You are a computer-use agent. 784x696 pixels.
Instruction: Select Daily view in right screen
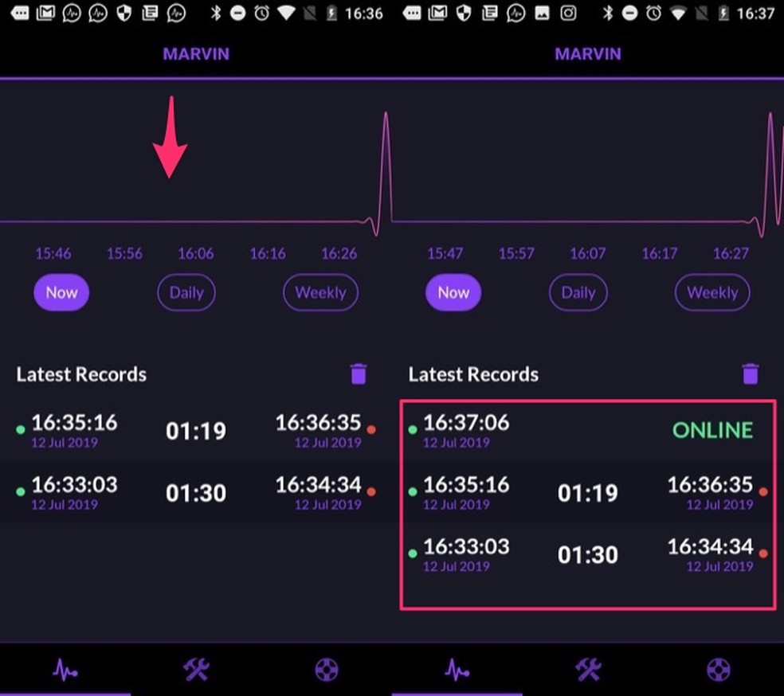pos(578,292)
